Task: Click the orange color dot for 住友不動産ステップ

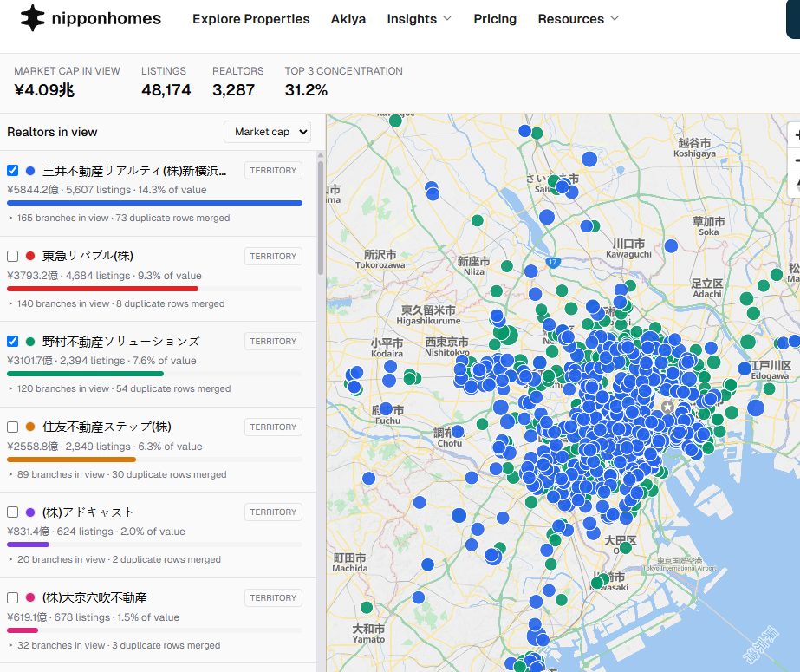Action: [x=30, y=427]
